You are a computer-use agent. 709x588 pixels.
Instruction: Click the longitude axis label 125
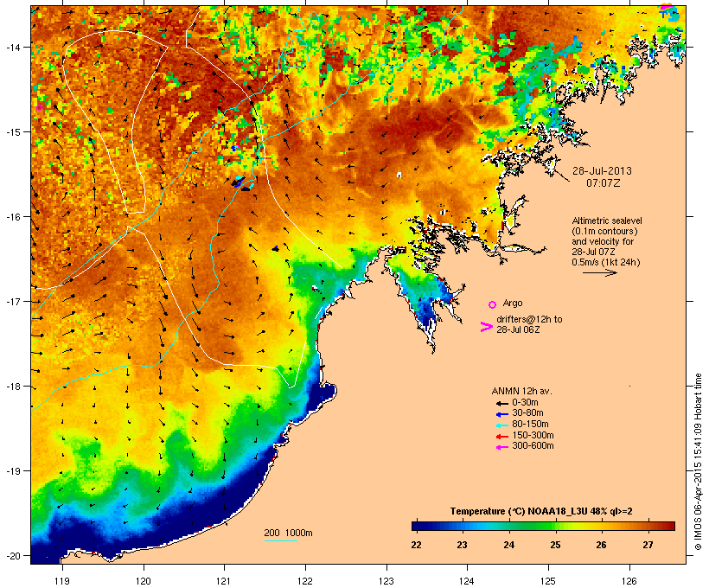coord(548,581)
